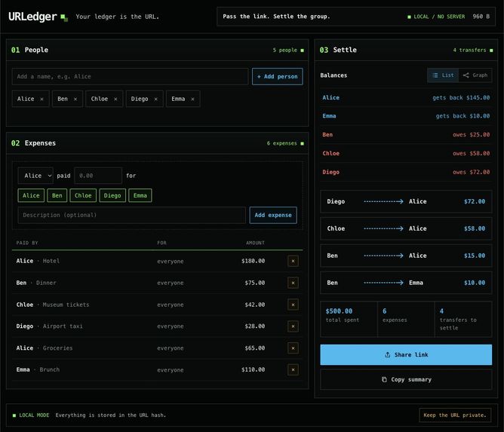Click the Share link button

point(406,354)
